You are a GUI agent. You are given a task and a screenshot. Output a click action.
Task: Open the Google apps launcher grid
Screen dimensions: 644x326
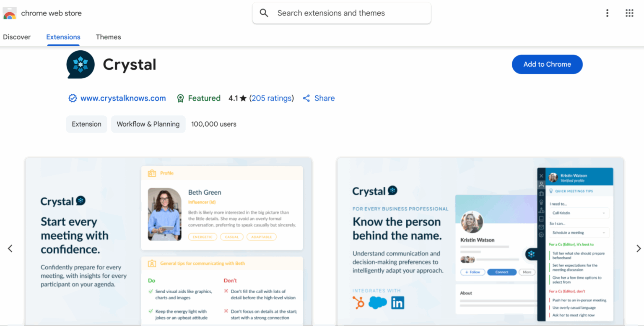pyautogui.click(x=629, y=13)
